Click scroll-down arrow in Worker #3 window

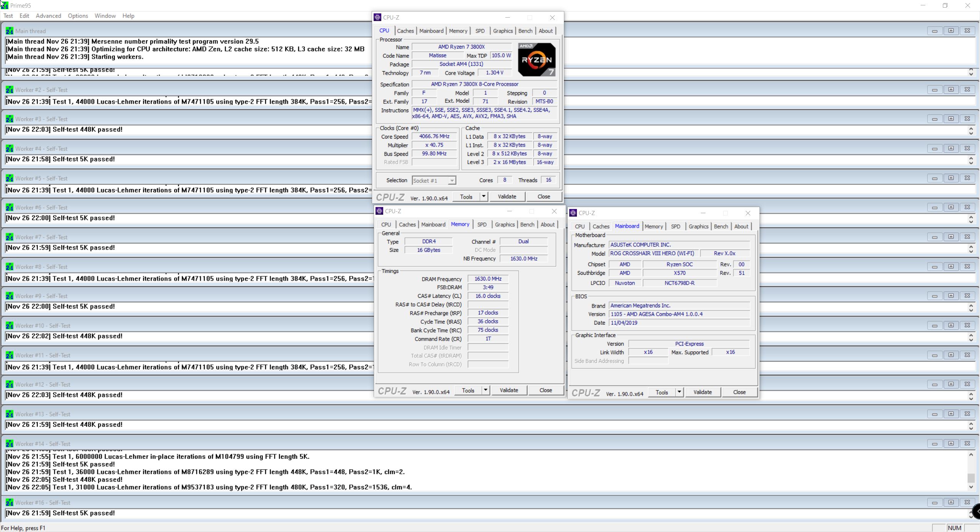click(971, 133)
